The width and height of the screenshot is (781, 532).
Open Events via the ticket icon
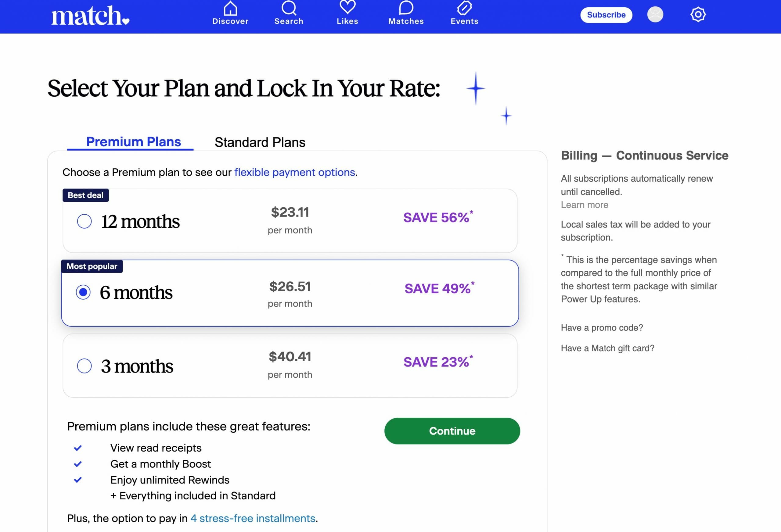pos(464,13)
